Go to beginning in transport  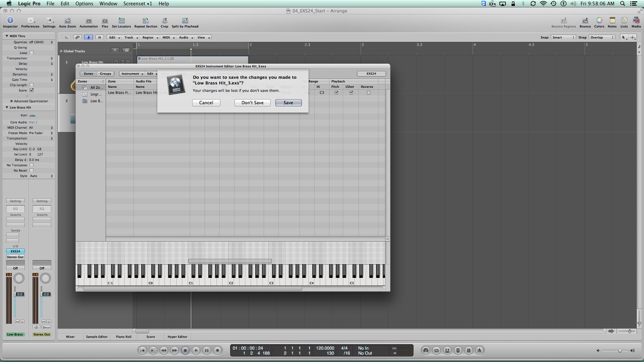tap(142, 351)
